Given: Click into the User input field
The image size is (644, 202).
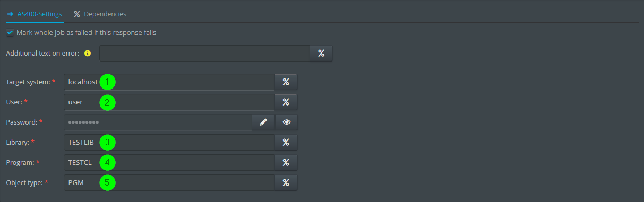Looking at the screenshot, I should tap(169, 102).
